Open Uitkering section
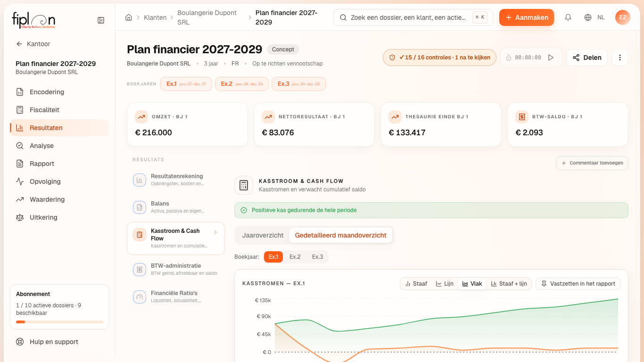The height and width of the screenshot is (362, 644). click(x=59, y=217)
